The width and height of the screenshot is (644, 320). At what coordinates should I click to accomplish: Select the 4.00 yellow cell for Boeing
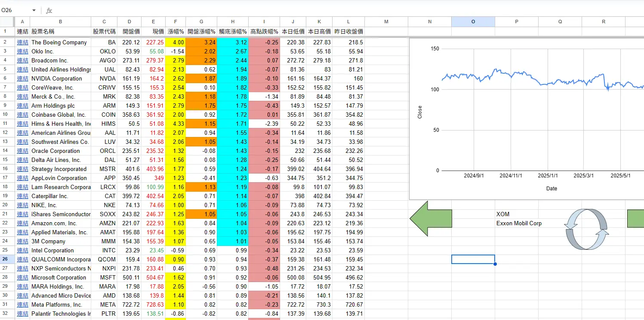tap(176, 42)
